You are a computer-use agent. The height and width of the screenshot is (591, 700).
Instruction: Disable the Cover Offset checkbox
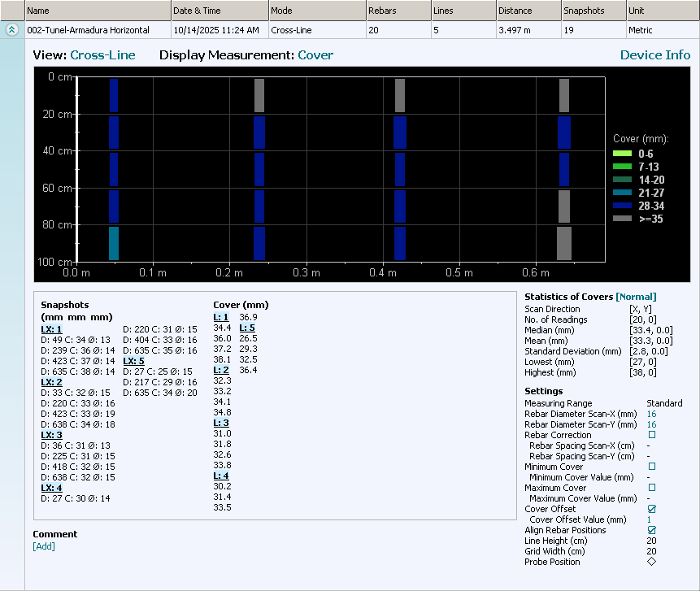point(652,508)
